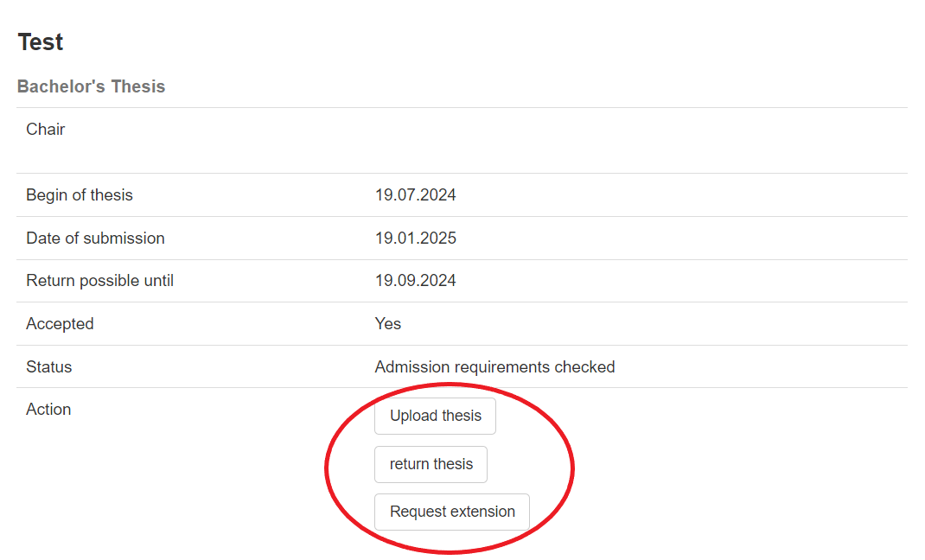Screen dimensions: 925x560
Task: Select the Test page heading
Action: (x=41, y=41)
